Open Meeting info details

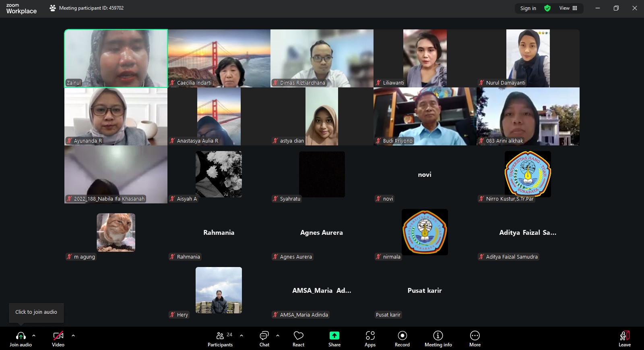click(438, 339)
